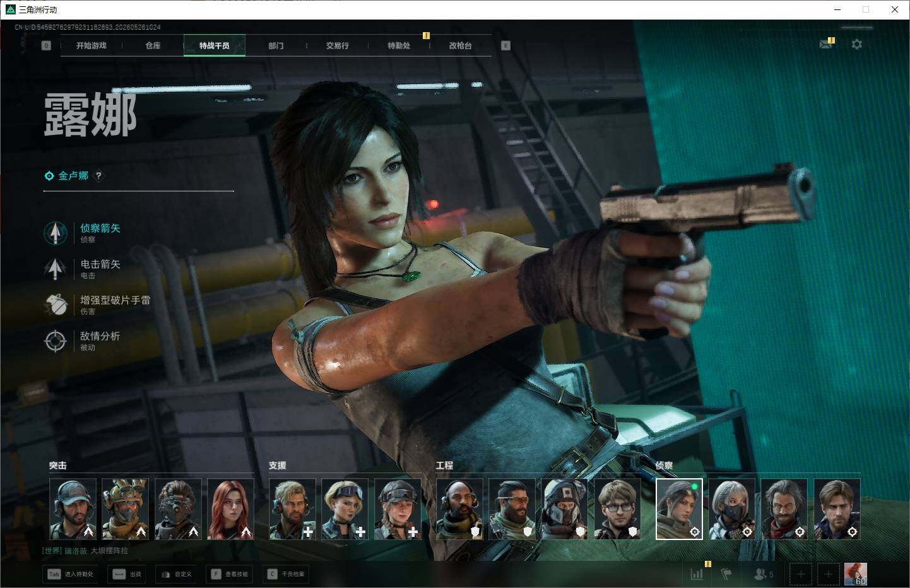Screen dimensions: 910x588
Task: Open the bar chart statistics icon
Action: click(697, 574)
